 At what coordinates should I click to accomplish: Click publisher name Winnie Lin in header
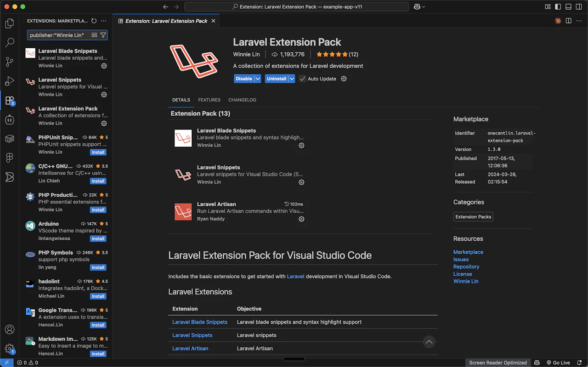(246, 54)
